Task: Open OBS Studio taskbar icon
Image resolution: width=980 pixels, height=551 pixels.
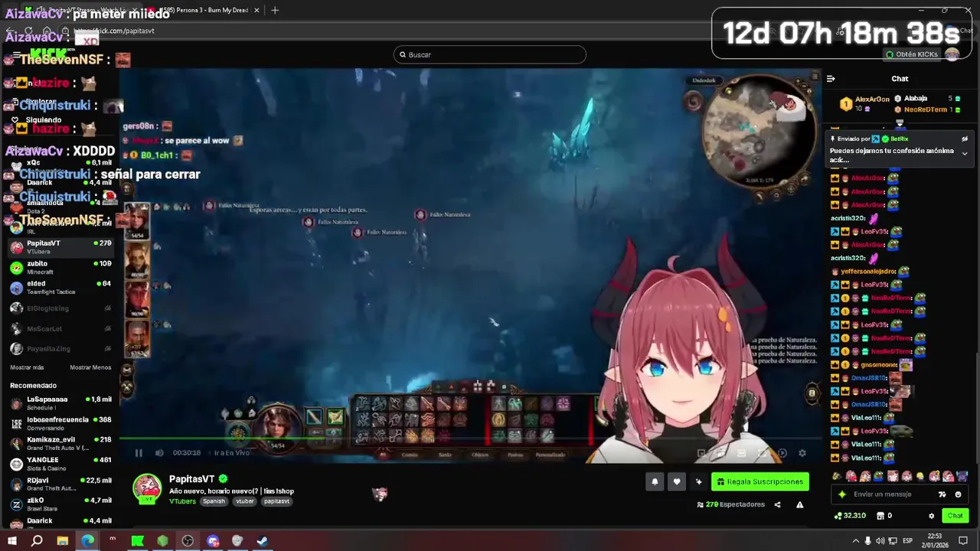Action: pyautogui.click(x=188, y=541)
